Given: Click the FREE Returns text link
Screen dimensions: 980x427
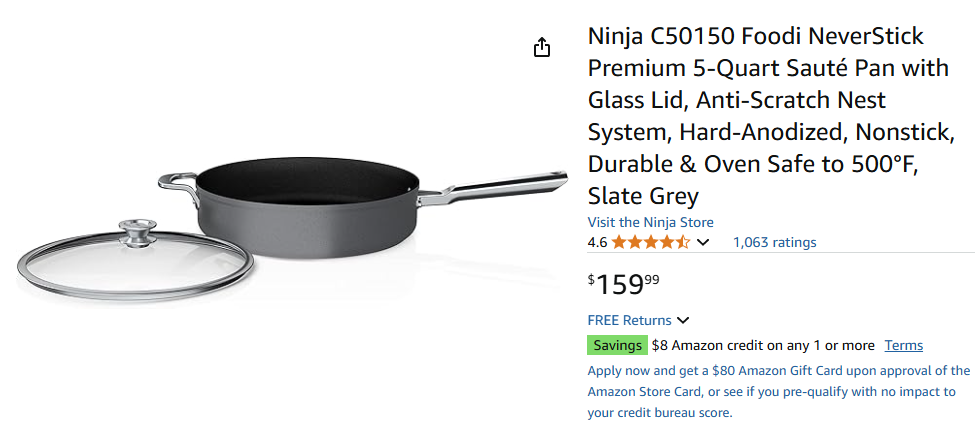Looking at the screenshot, I should pos(629,321).
